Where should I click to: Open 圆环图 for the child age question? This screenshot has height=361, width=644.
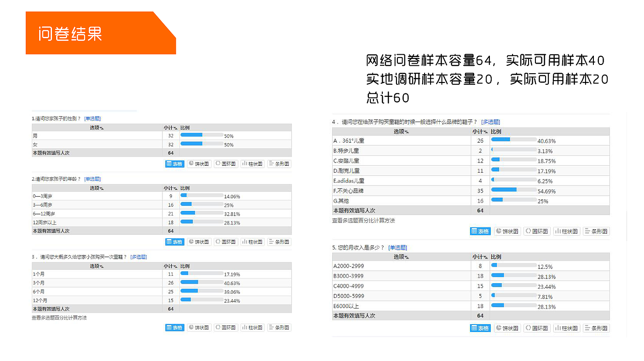tap(226, 242)
